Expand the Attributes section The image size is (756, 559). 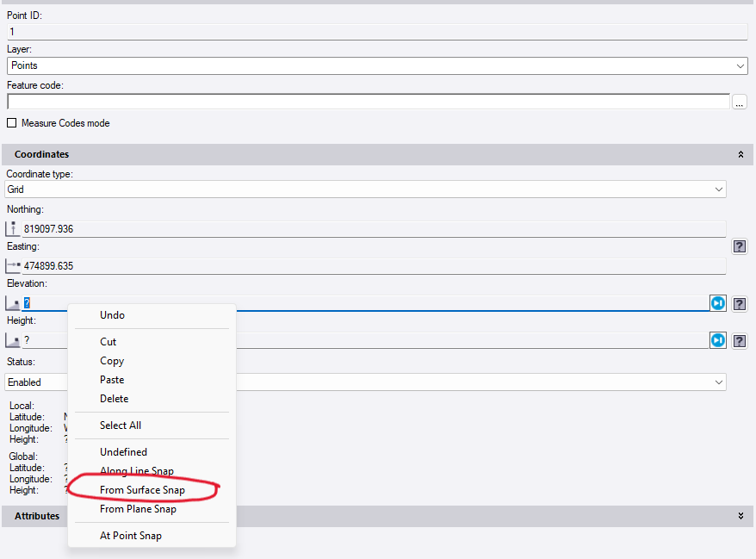click(x=741, y=516)
